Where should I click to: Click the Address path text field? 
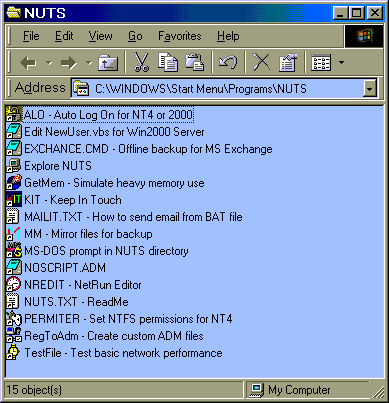coord(217,89)
